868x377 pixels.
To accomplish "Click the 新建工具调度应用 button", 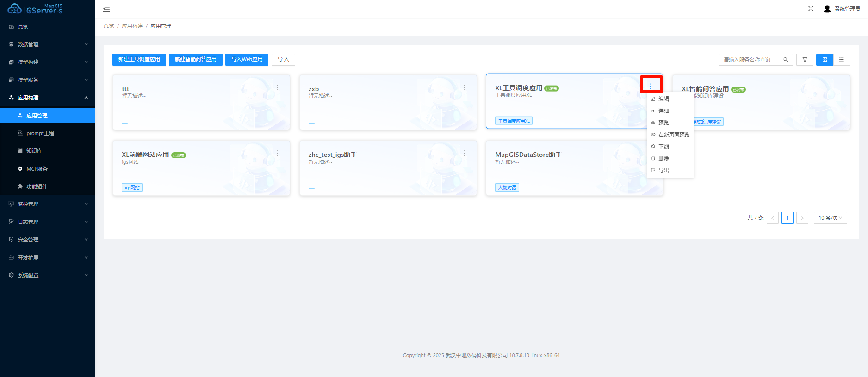I will [x=139, y=60].
